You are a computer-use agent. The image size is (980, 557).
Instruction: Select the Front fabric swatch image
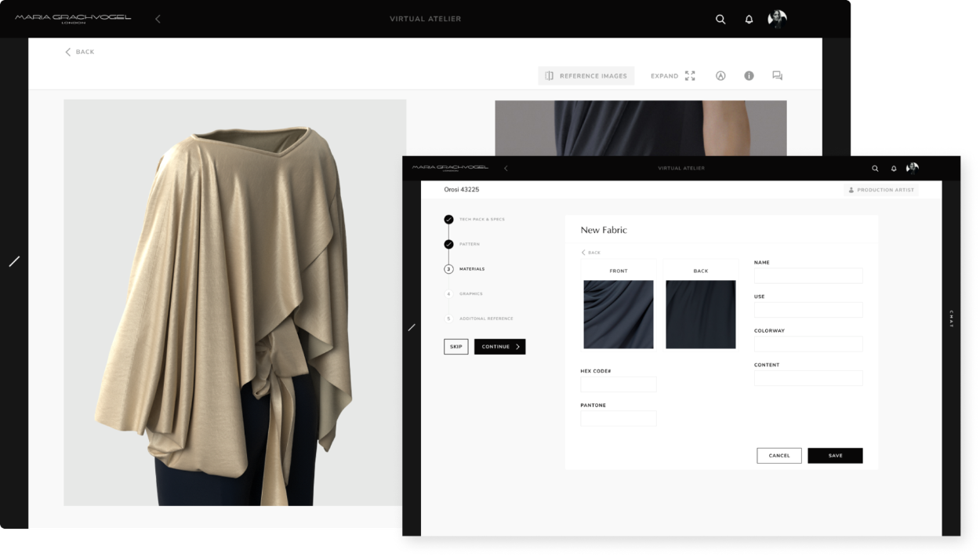(x=619, y=314)
